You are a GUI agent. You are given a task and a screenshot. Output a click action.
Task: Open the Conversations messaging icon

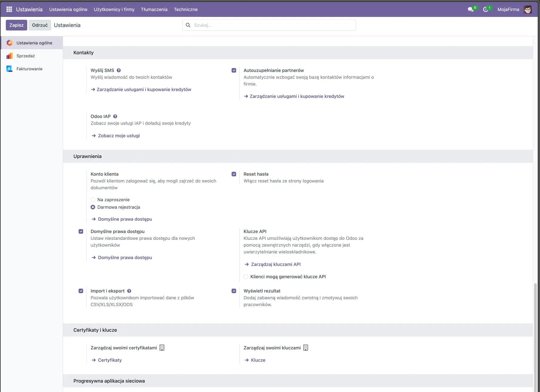coord(471,9)
